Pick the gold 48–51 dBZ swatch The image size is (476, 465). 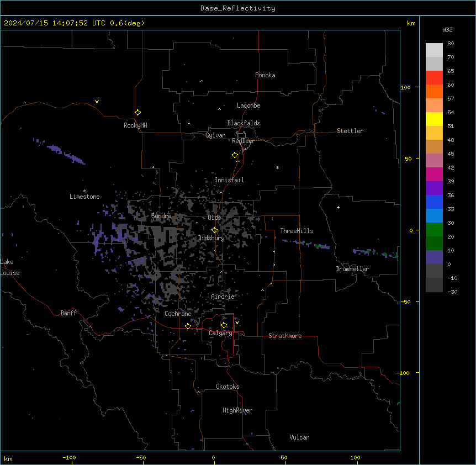point(434,133)
